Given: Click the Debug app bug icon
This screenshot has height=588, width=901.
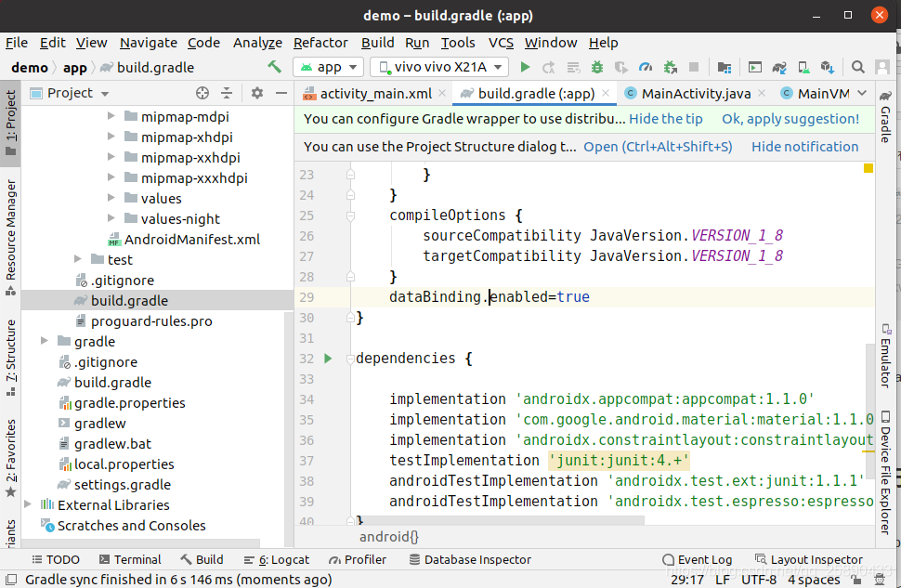Looking at the screenshot, I should (597, 67).
